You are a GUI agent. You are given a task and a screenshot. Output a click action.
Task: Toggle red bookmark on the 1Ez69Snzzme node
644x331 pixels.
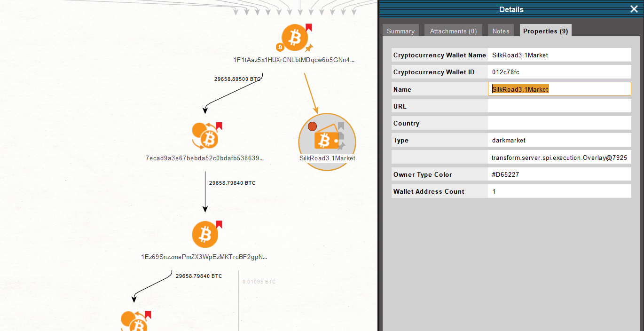click(219, 225)
